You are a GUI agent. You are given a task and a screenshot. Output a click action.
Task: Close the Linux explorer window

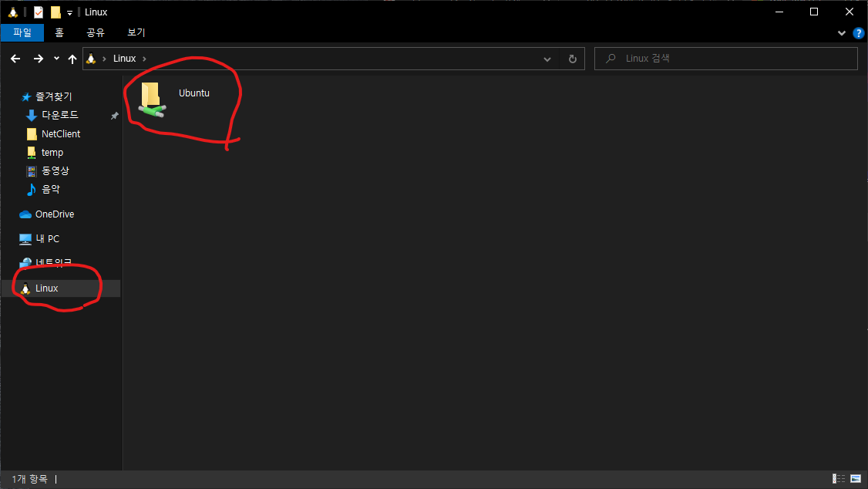[x=849, y=12]
